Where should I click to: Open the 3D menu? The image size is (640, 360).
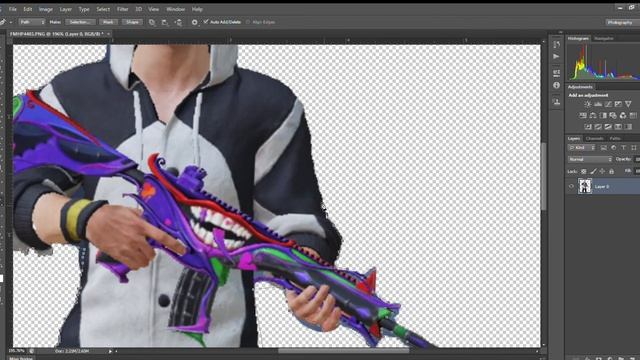pyautogui.click(x=139, y=9)
